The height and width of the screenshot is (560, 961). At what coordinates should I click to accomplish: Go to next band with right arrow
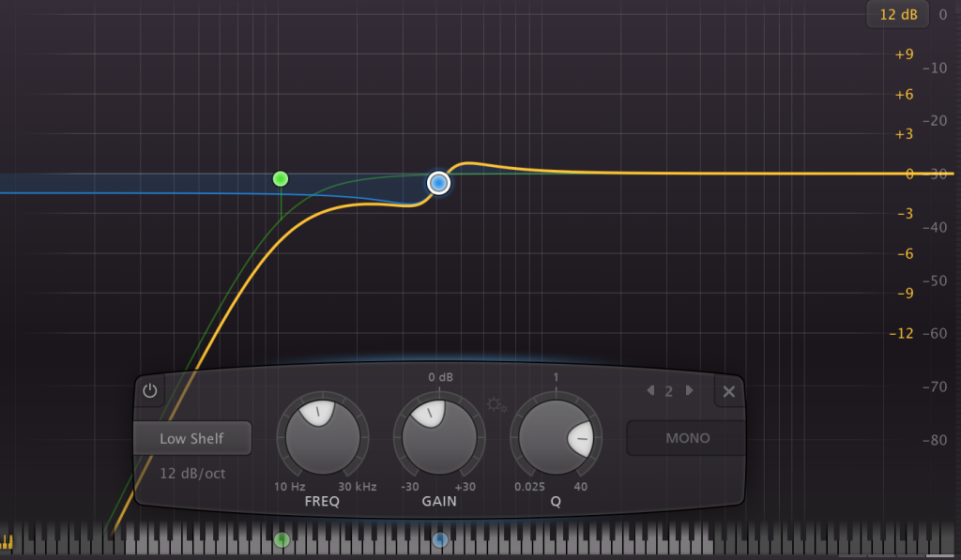[690, 390]
